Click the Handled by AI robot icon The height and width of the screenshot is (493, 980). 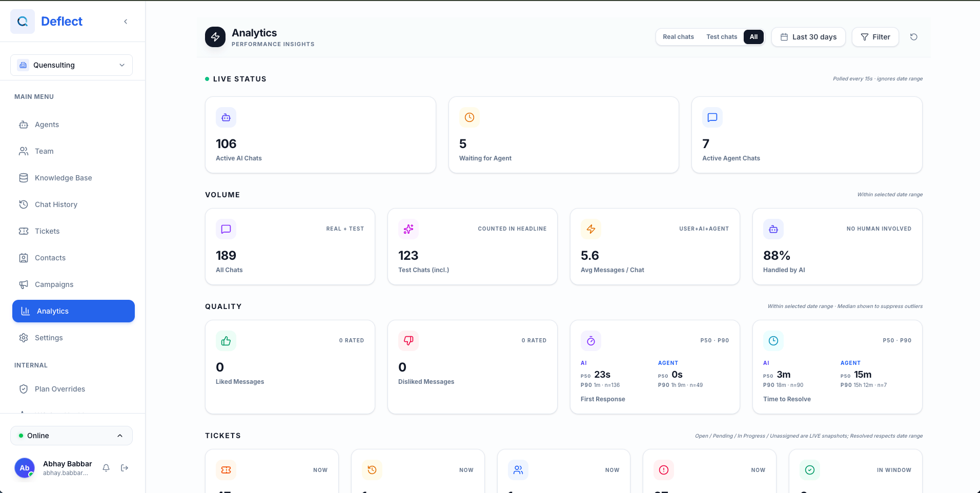pyautogui.click(x=773, y=229)
